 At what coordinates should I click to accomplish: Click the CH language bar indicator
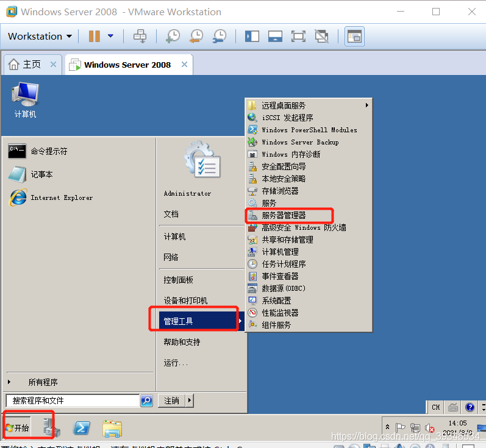point(436,407)
